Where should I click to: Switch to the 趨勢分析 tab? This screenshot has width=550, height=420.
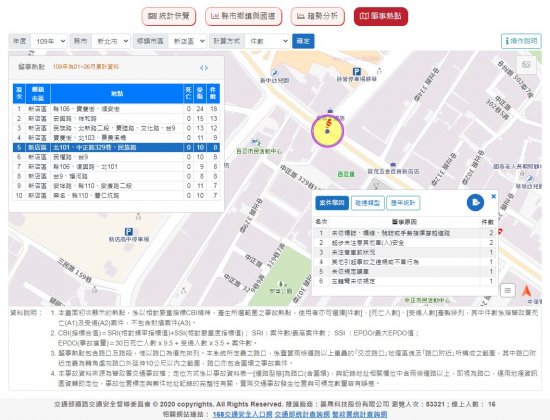click(317, 16)
